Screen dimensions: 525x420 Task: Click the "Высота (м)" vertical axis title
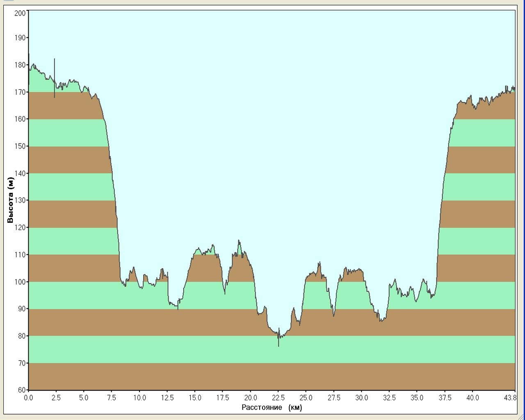click(11, 200)
